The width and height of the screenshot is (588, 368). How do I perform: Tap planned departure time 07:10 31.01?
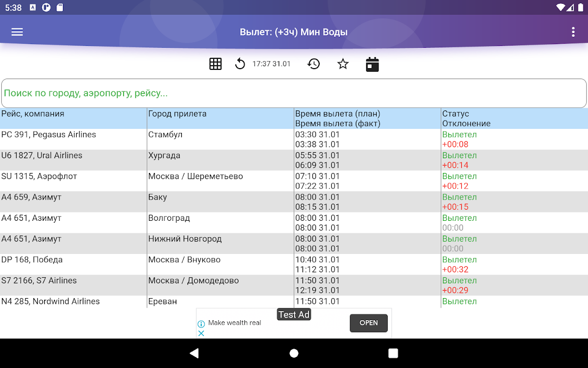pos(317,176)
